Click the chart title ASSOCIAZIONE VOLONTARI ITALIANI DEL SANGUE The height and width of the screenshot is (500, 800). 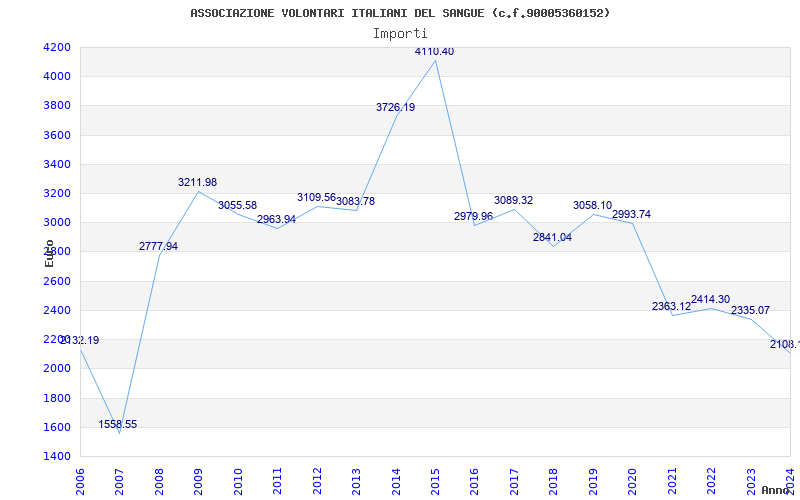(401, 13)
